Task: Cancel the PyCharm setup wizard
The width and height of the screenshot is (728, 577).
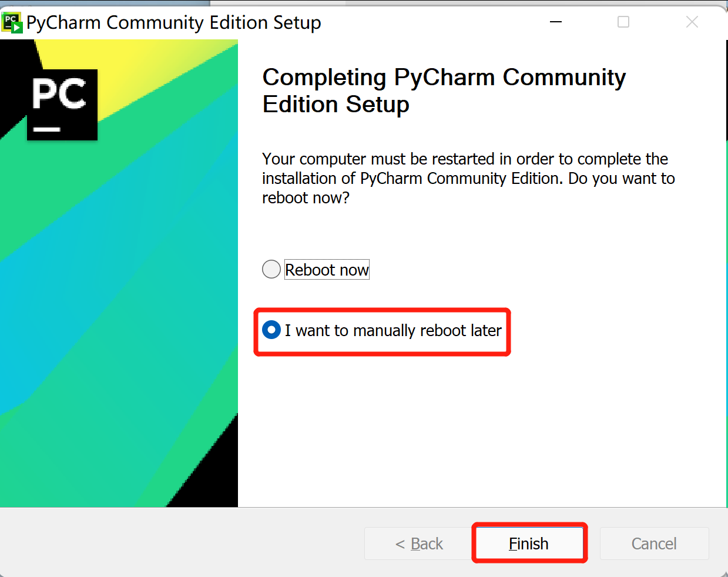Action: (654, 544)
